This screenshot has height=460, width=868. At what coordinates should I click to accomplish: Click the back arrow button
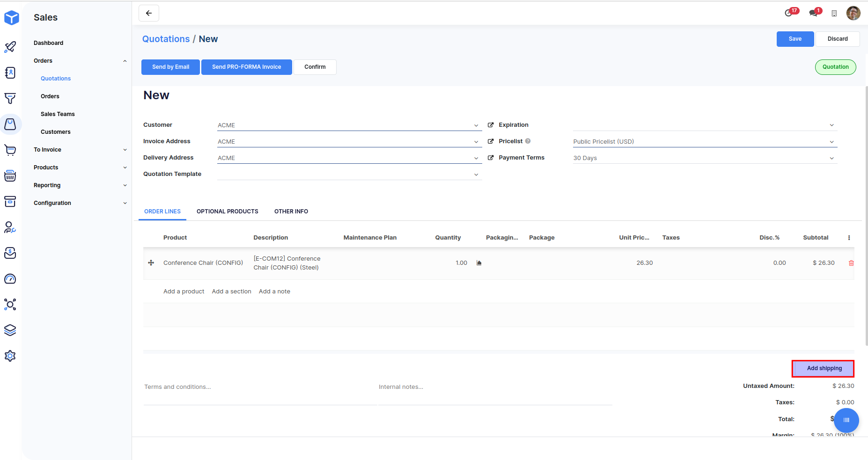click(149, 13)
